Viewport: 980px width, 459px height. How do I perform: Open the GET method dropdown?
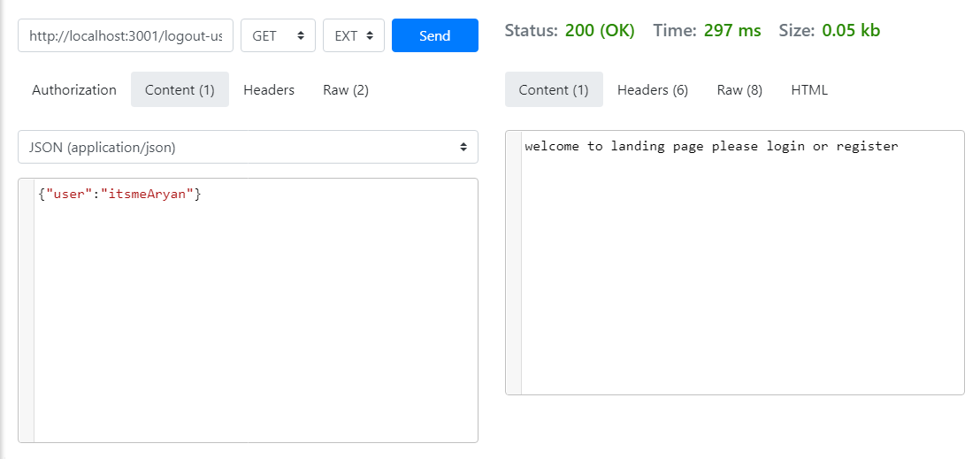point(278,35)
